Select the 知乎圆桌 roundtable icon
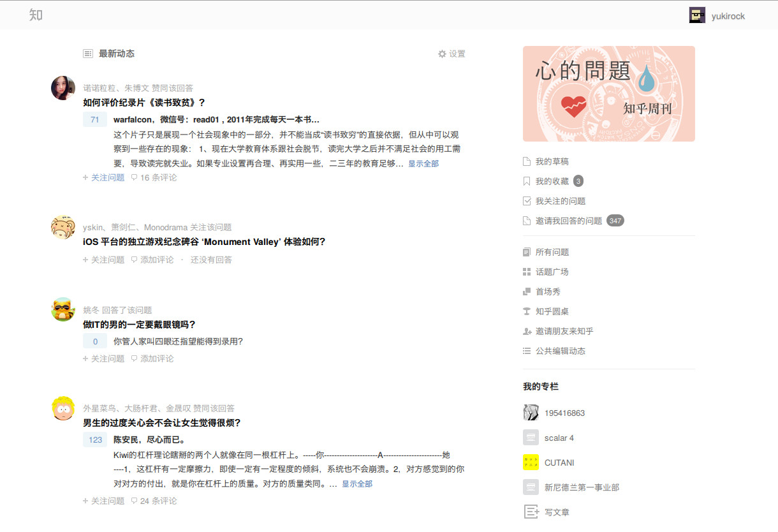The height and width of the screenshot is (532, 778). click(x=529, y=311)
